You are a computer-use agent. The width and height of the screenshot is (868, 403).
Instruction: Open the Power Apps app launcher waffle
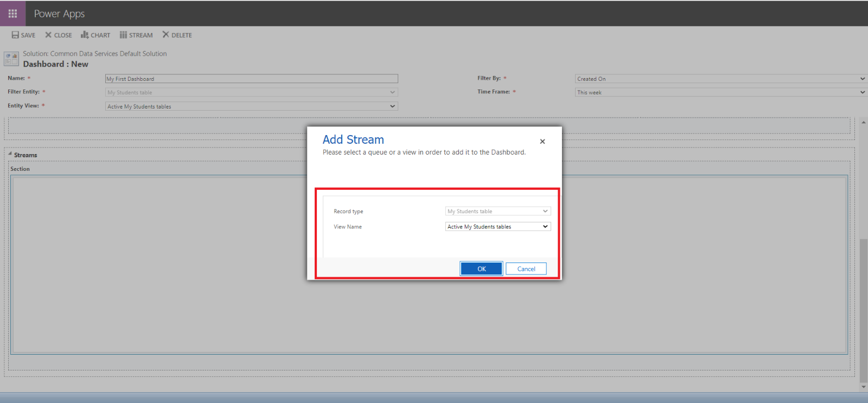pyautogui.click(x=12, y=14)
